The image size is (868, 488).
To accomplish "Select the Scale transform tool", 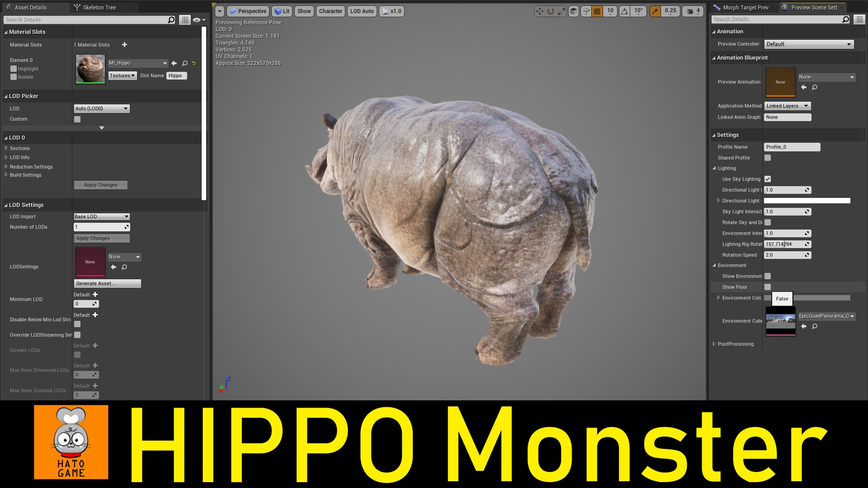I will [561, 11].
